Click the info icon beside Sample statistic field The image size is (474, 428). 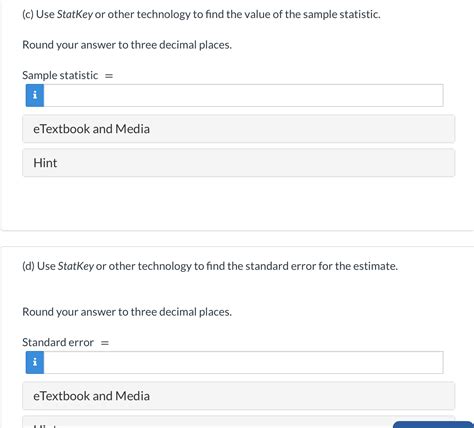point(35,95)
